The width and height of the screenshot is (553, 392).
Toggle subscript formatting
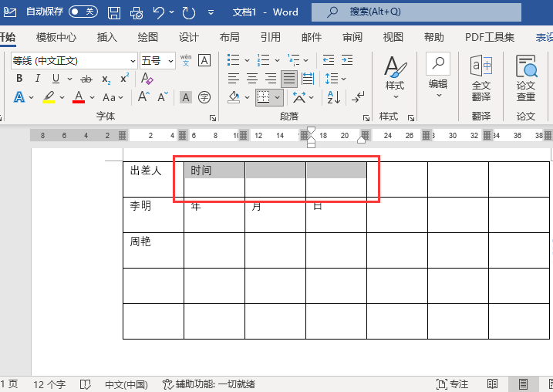point(106,79)
